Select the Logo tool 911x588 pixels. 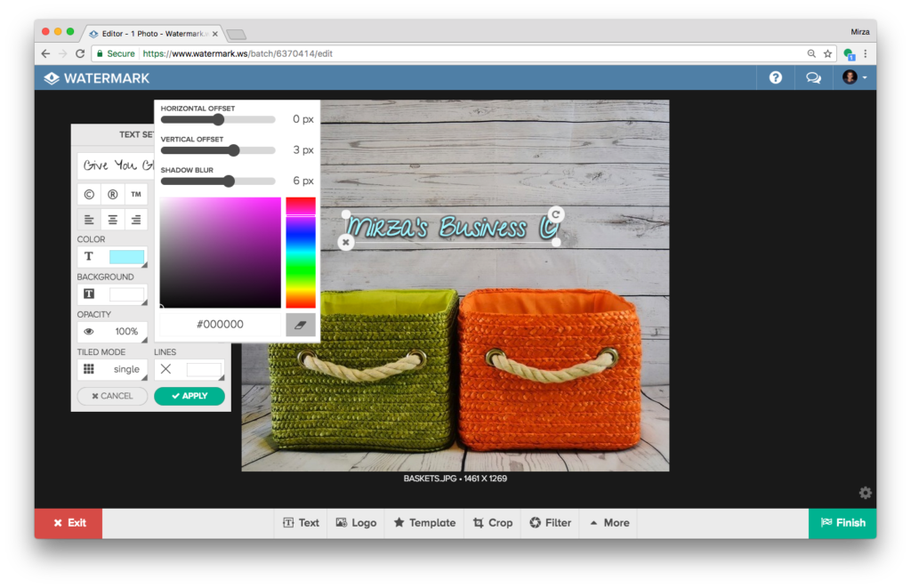click(356, 523)
